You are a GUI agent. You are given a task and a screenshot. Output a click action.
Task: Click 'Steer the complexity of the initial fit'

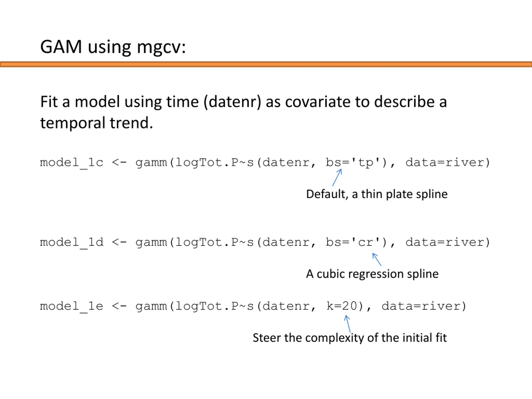click(x=350, y=338)
